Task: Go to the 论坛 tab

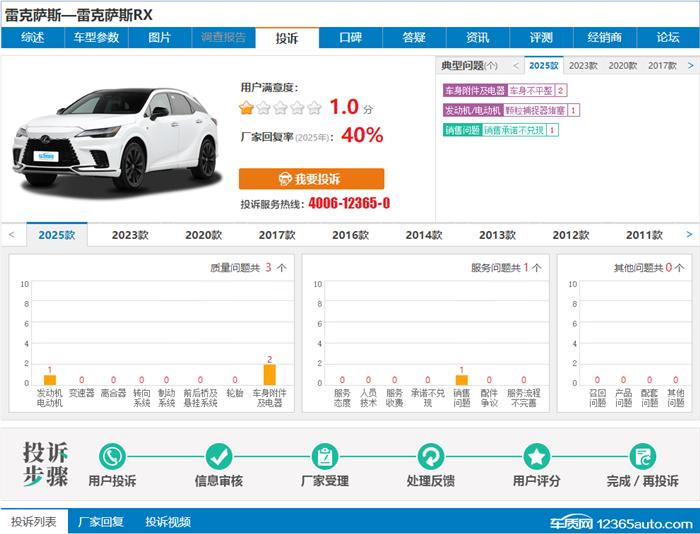Action: [668, 38]
